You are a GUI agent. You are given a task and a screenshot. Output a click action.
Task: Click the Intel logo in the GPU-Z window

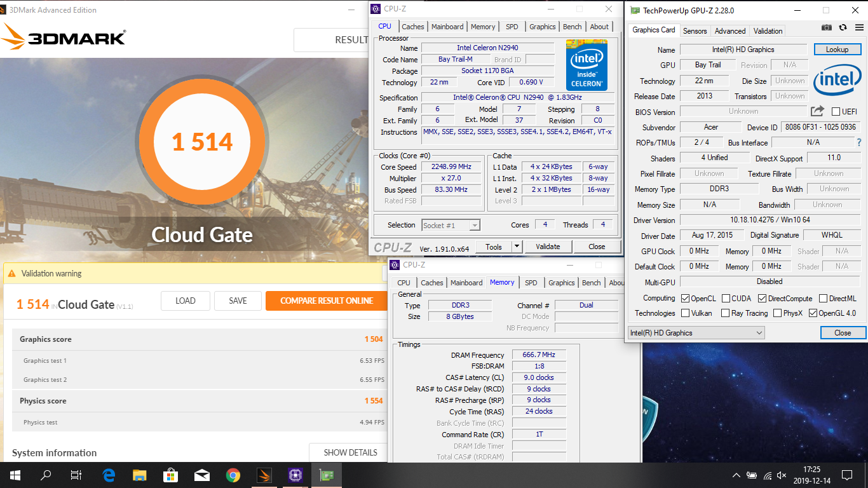point(837,79)
